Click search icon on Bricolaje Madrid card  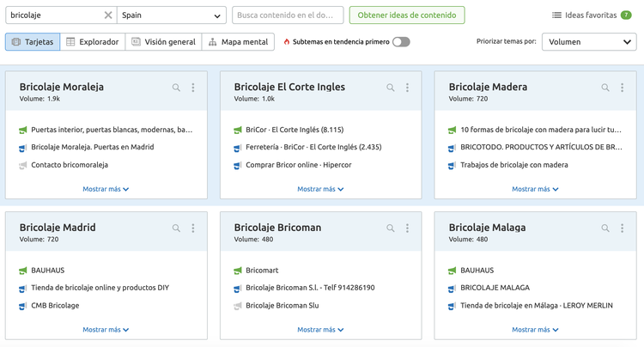point(176,228)
